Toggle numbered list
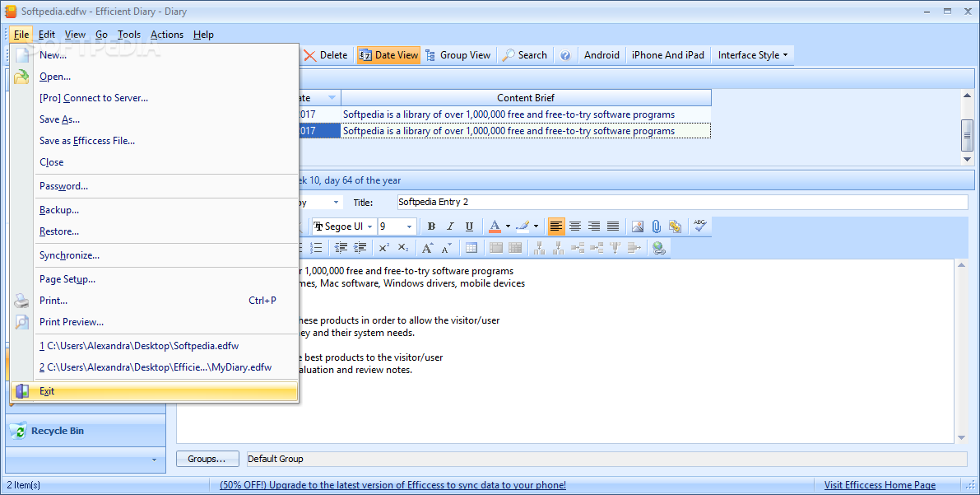 (316, 248)
